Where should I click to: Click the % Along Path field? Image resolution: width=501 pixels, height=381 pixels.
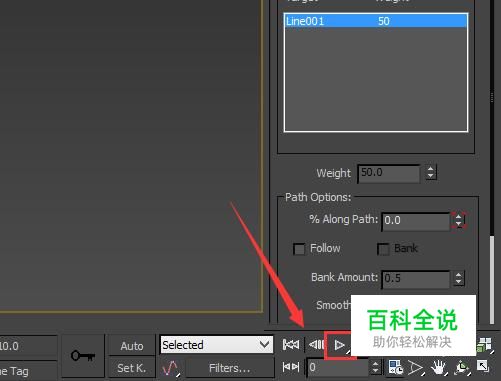(x=416, y=221)
